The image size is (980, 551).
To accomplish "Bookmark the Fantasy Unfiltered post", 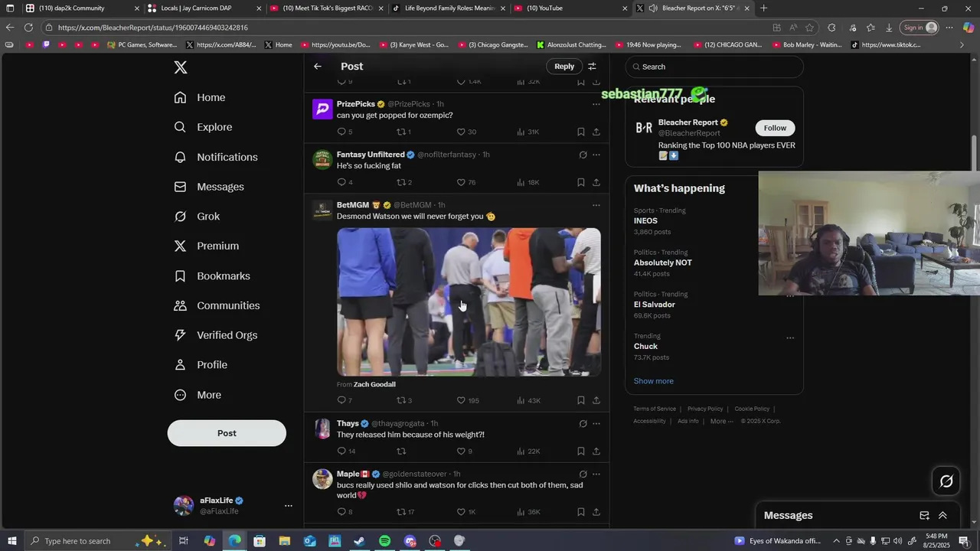I will tap(581, 182).
